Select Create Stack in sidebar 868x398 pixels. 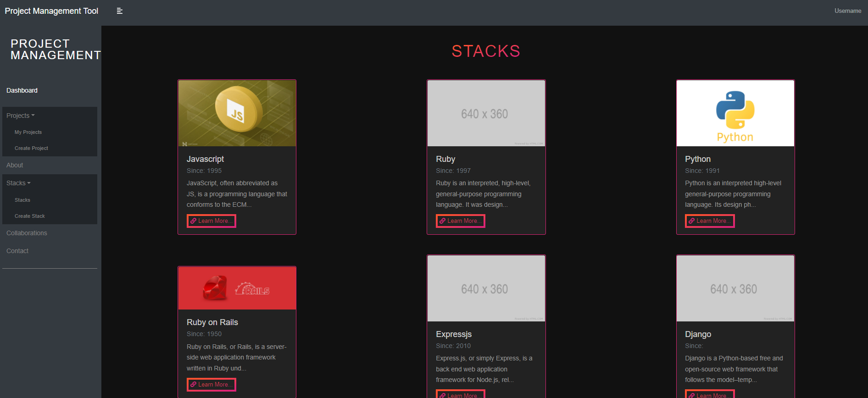click(30, 216)
